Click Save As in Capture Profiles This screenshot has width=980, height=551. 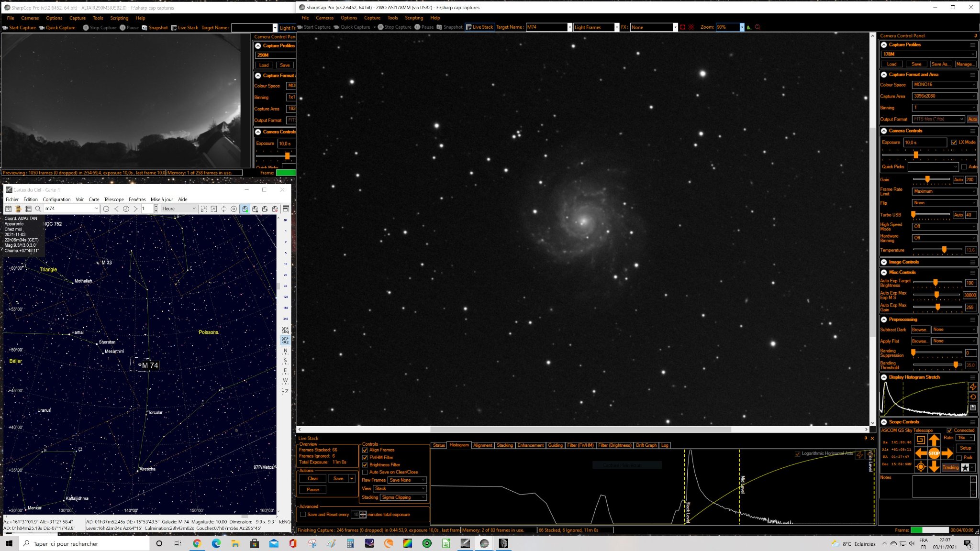point(941,64)
